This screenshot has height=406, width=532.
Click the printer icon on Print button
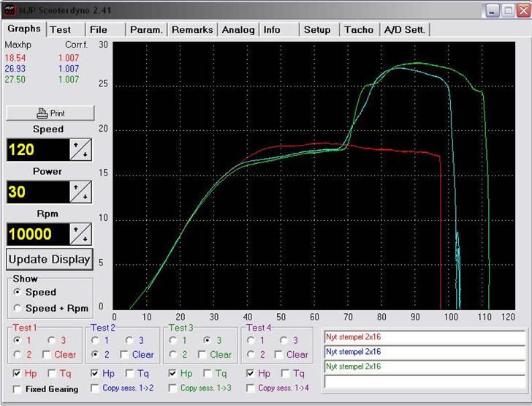click(x=42, y=113)
